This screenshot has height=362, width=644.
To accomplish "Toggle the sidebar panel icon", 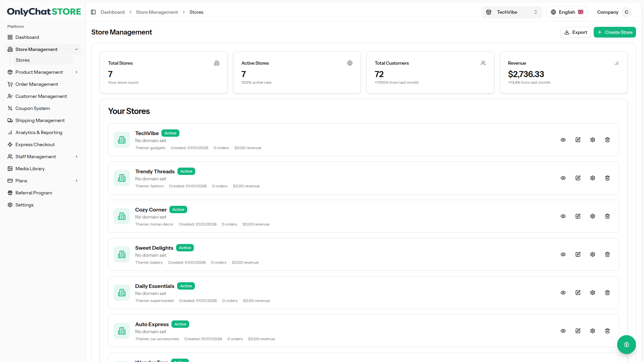I will pyautogui.click(x=93, y=12).
